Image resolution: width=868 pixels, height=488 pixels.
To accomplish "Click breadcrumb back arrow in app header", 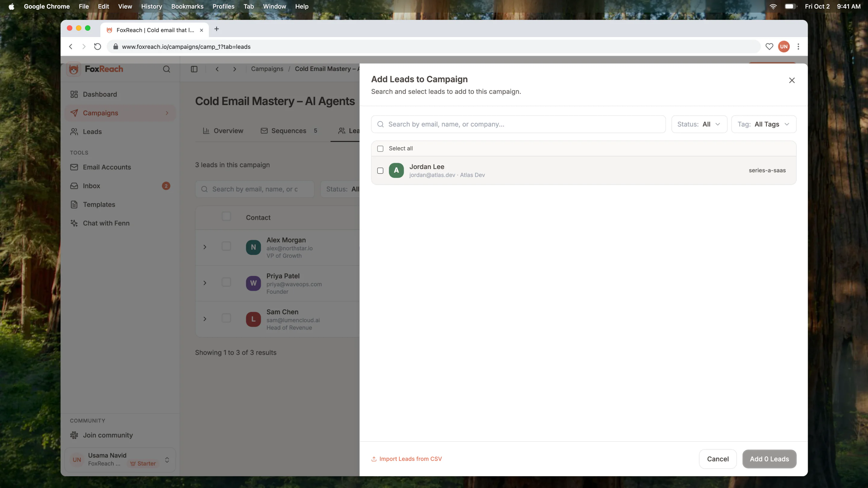I will click(217, 69).
